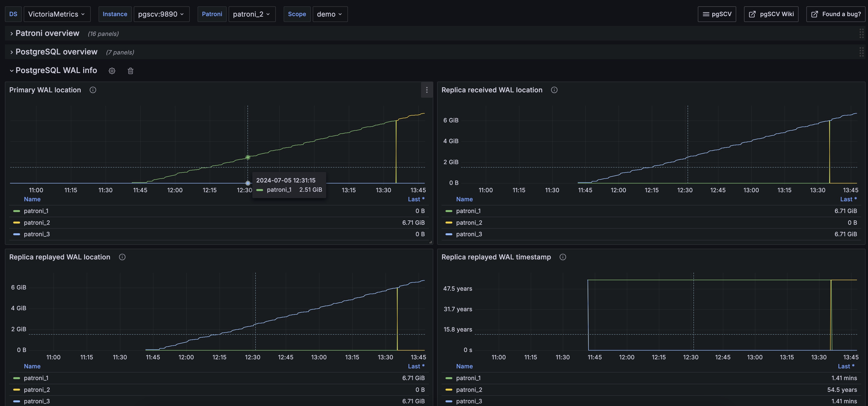This screenshot has width=868, height=406.
Task: Click the info icon beside Primary WAL location
Action: [93, 90]
